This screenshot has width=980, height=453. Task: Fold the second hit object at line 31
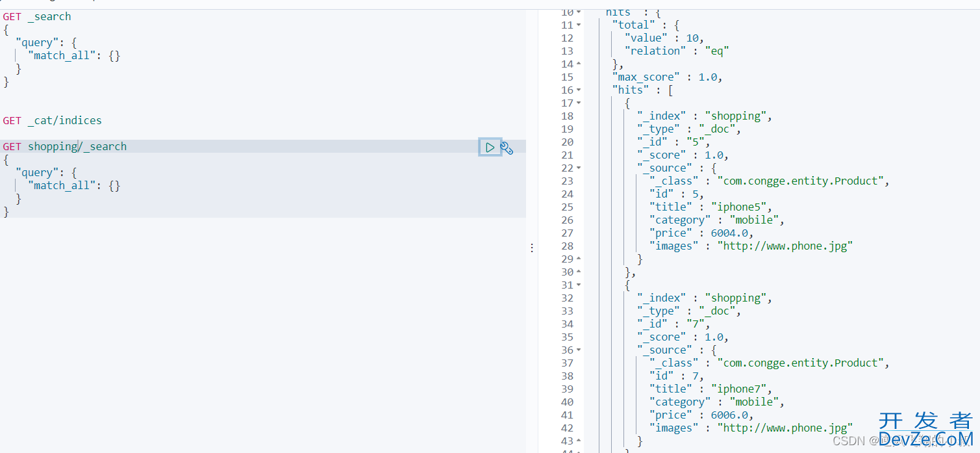point(579,285)
